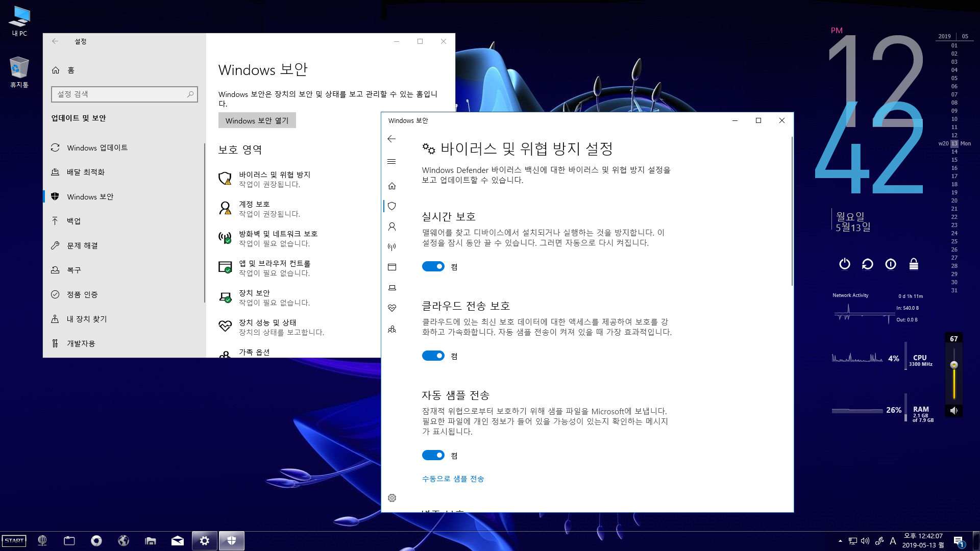The width and height of the screenshot is (980, 551).
Task: Click Windows 보안 열기 button
Action: coord(257,120)
